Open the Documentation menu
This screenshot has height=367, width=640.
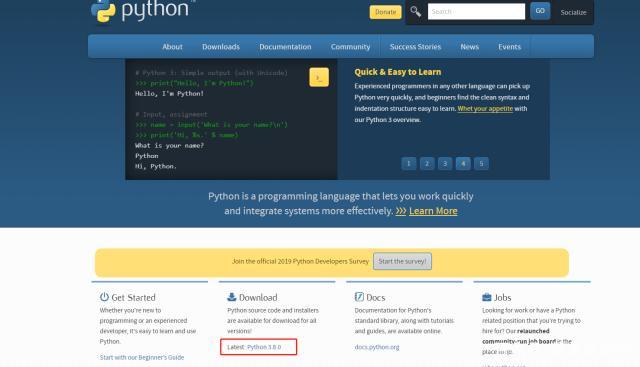point(285,47)
